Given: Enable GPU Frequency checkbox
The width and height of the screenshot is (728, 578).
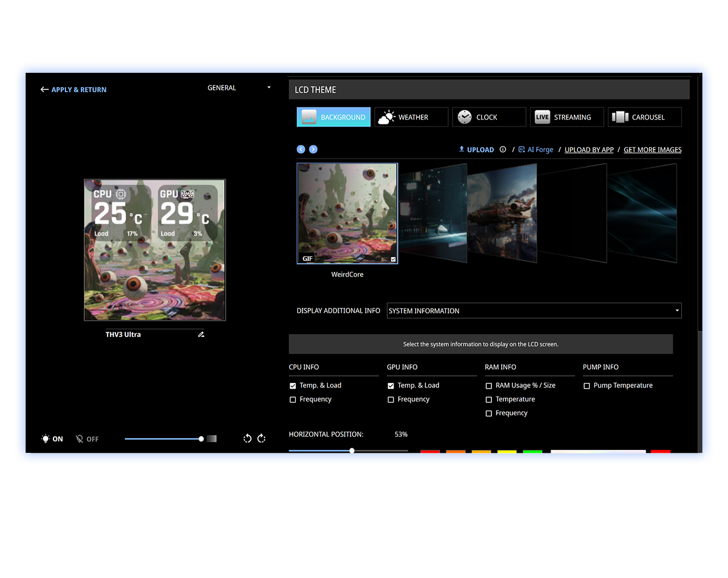Looking at the screenshot, I should tap(391, 400).
